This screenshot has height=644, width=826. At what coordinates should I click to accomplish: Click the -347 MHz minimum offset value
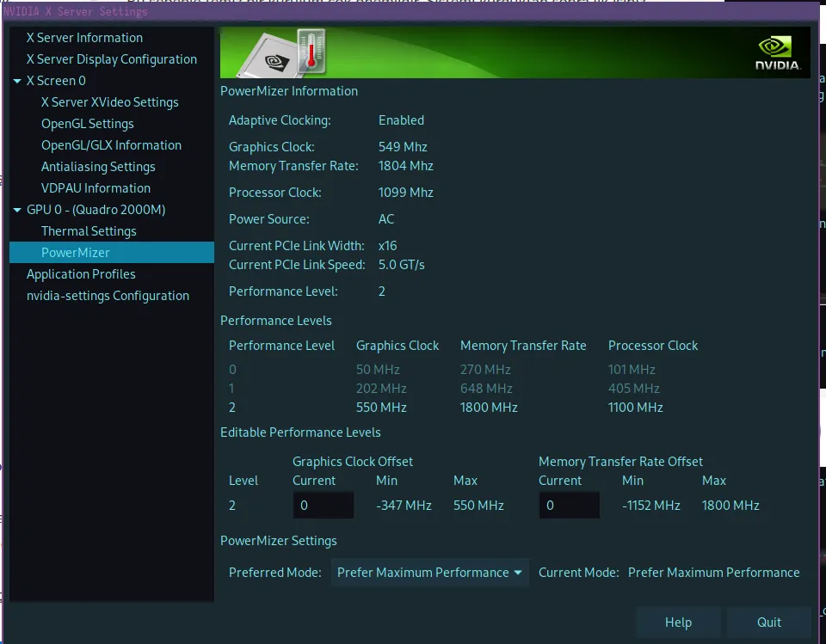pyautogui.click(x=404, y=506)
